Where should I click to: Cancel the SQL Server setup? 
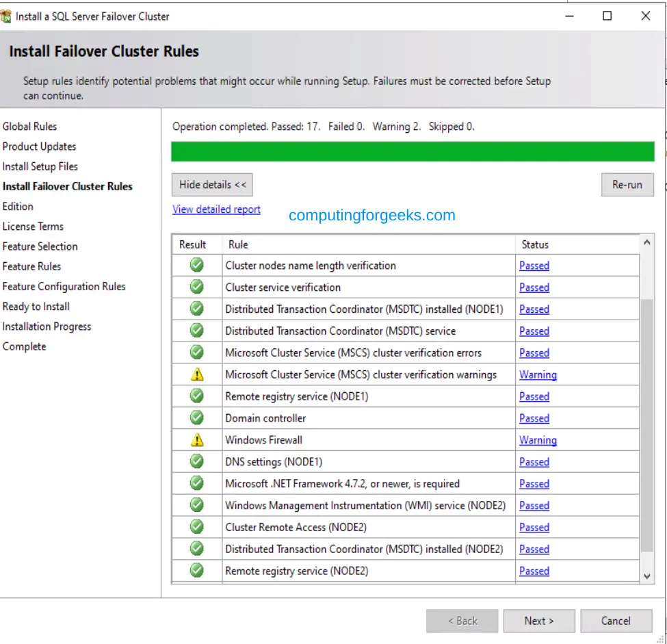(616, 621)
